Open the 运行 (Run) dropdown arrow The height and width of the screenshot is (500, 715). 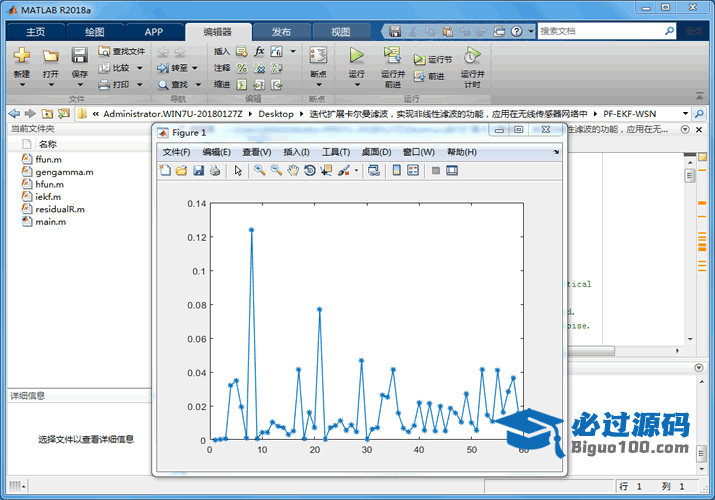[x=357, y=84]
